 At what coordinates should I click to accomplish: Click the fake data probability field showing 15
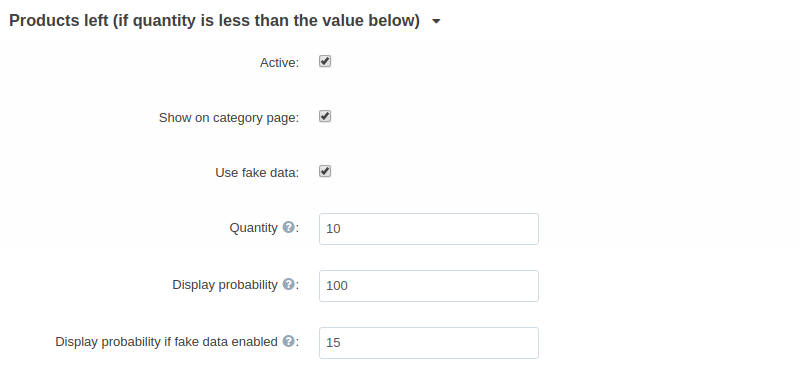[429, 343]
